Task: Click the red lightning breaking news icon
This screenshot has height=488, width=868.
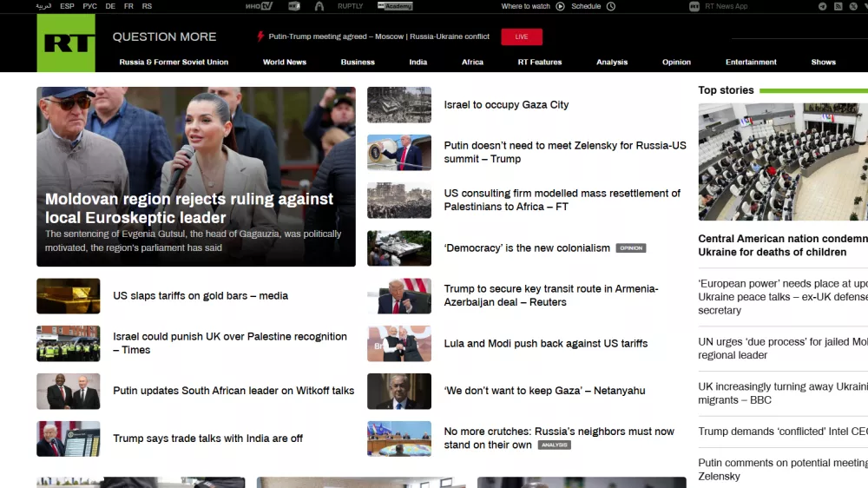Action: 260,36
